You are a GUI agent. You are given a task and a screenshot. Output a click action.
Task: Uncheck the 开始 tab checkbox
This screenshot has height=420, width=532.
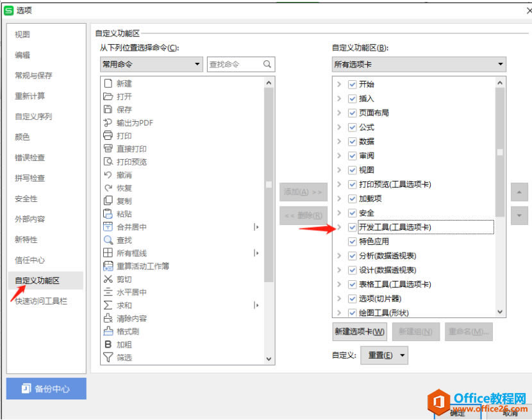pos(352,84)
